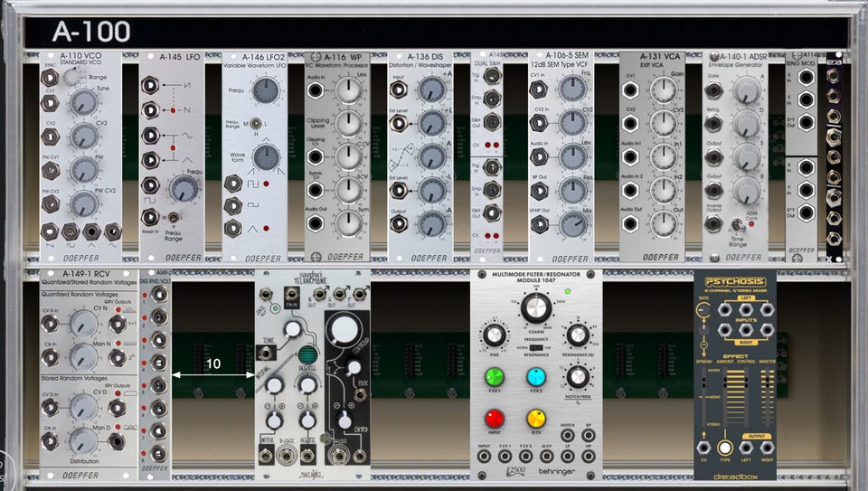Adjust the Frequ knob on A-145 LFO
Viewport: 868px width, 491px height.
tap(184, 189)
